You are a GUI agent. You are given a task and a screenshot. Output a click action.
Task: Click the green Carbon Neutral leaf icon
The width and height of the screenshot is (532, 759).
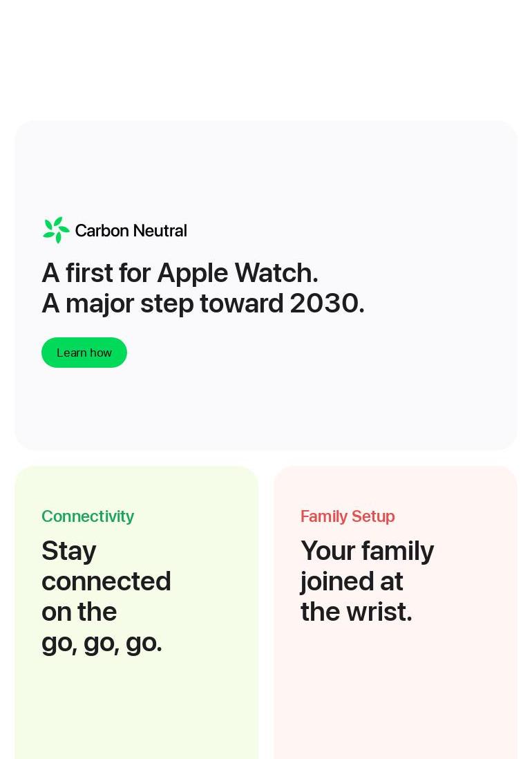[56, 230]
